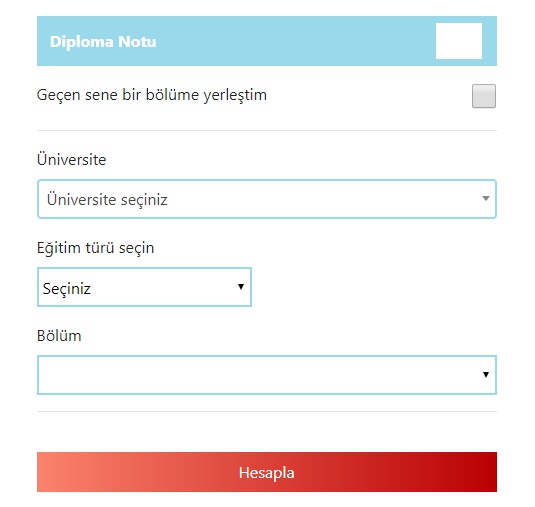Screen dimensions: 535x507
Task: Click the 'Bölüm' field label
Action: point(59,336)
